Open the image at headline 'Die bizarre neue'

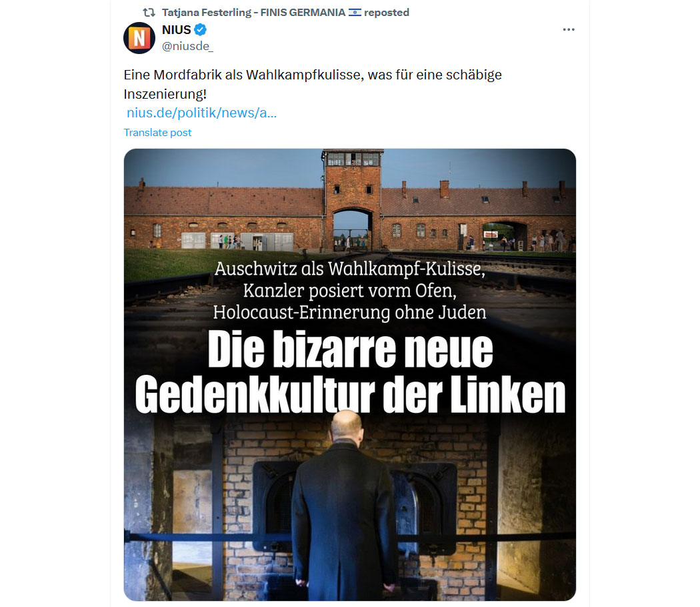coord(351,349)
